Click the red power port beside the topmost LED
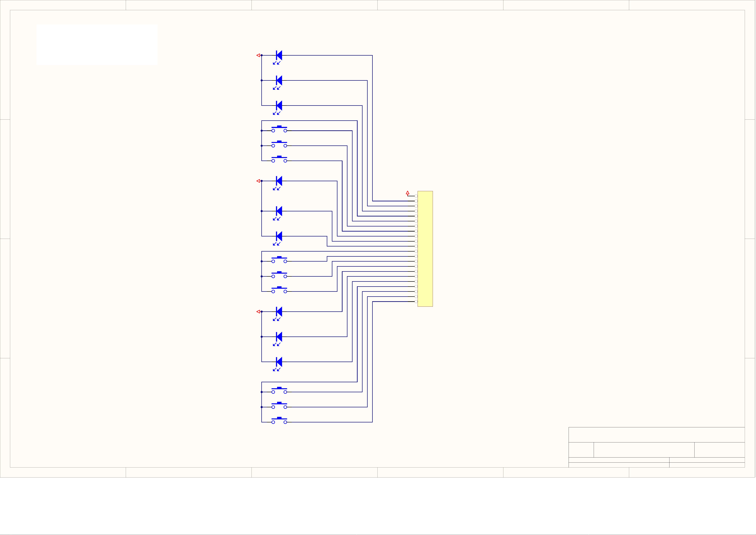 [x=258, y=55]
